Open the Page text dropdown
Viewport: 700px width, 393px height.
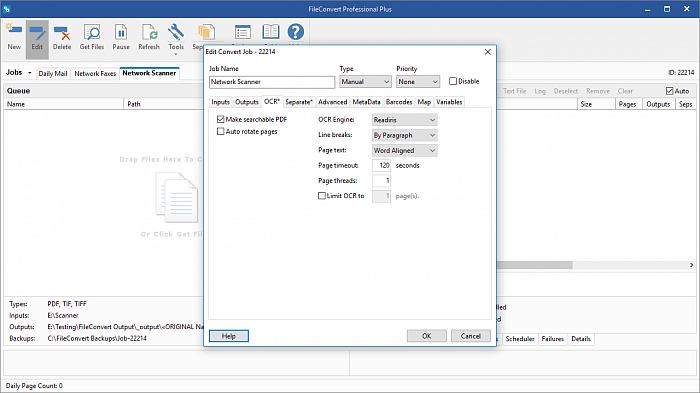click(x=404, y=151)
